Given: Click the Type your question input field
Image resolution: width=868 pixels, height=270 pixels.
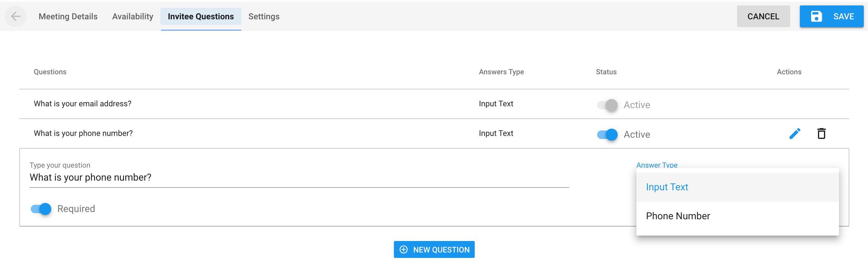Looking at the screenshot, I should pyautogui.click(x=299, y=178).
